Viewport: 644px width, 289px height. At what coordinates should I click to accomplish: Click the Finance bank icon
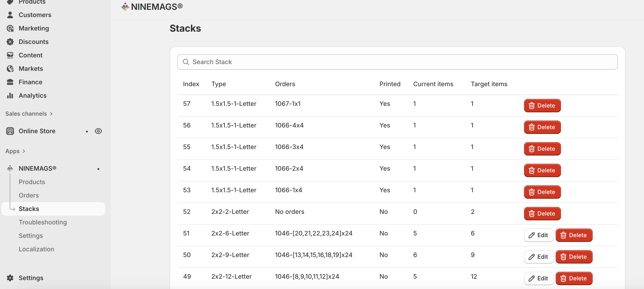click(x=10, y=82)
